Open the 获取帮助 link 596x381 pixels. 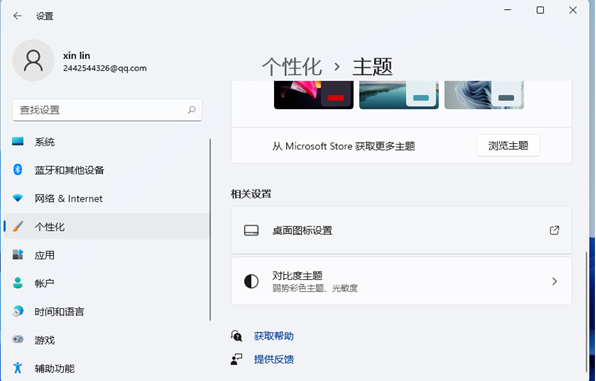point(274,336)
